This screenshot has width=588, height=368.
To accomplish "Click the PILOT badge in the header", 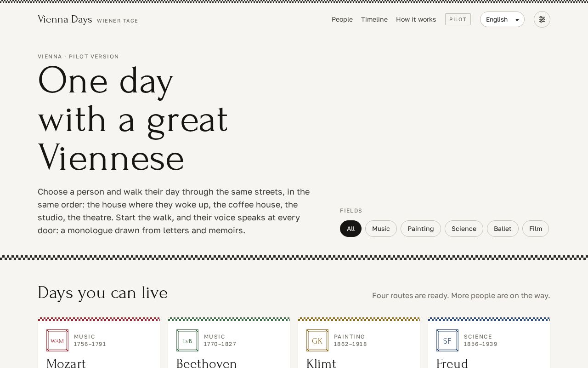I will 458,19.
